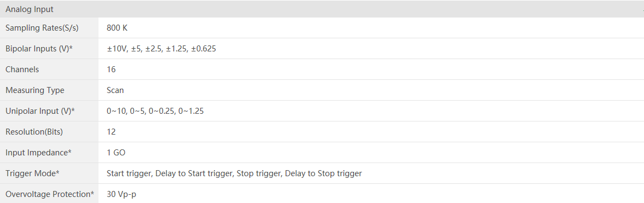Click the 1 GO impedance value
Screen dimensions: 644x203
coord(116,153)
